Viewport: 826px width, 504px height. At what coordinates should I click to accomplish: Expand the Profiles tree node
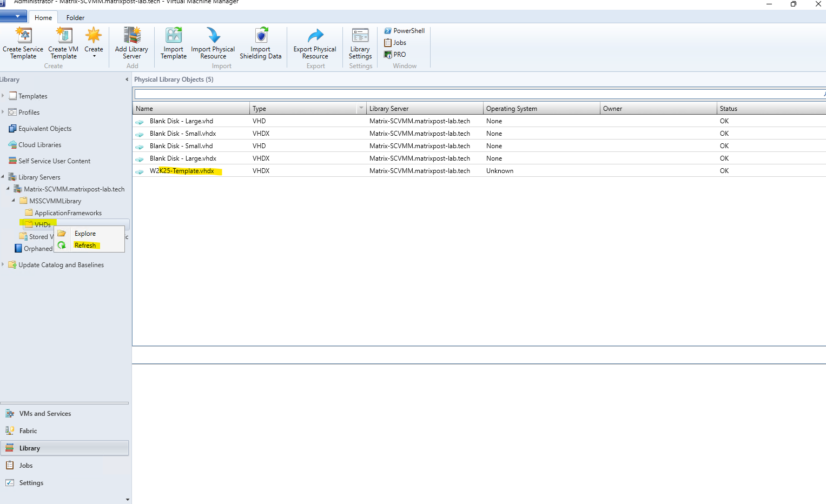pos(3,112)
